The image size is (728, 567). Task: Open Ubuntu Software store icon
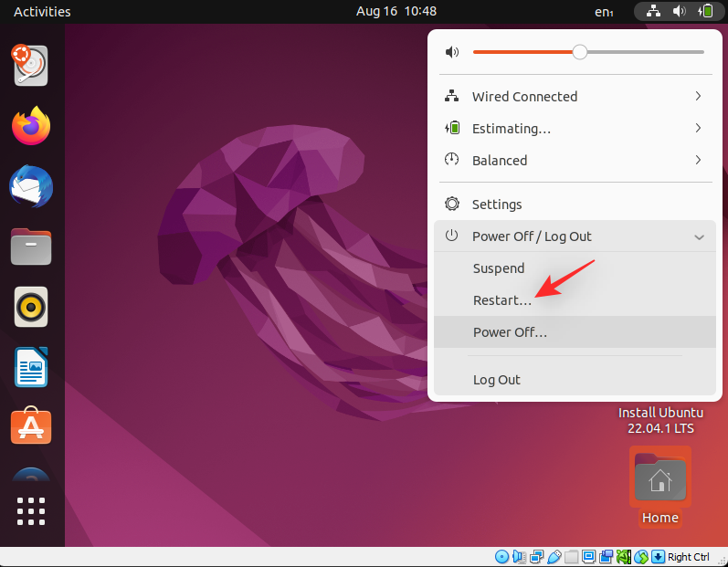click(31, 425)
